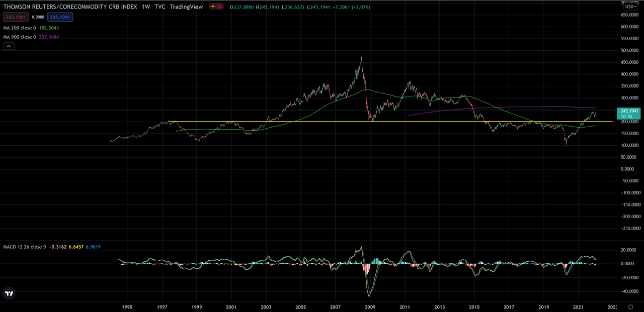644x312 pixels.
Task: Click the deep 2009 MACD trough
Action: coord(369,294)
